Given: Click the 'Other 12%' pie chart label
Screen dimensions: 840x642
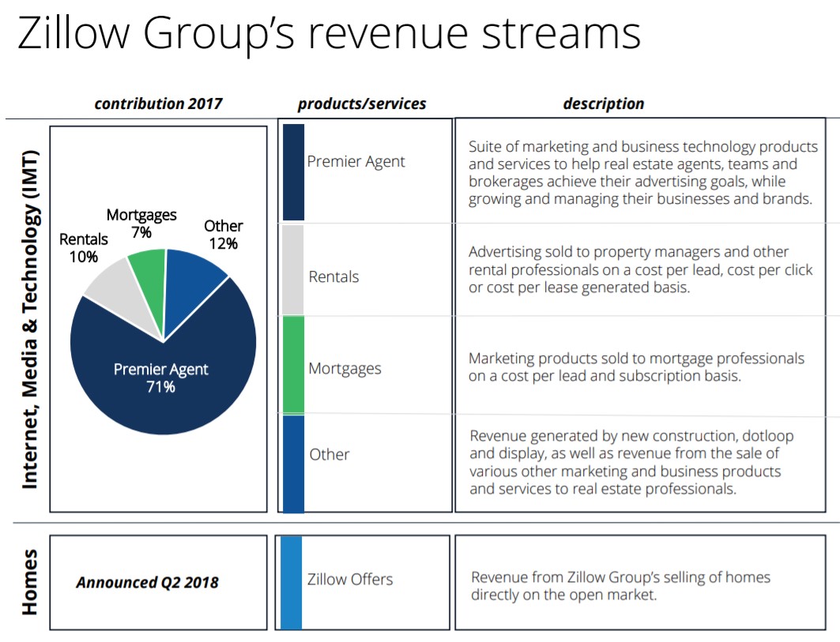Looking at the screenshot, I should [224, 235].
